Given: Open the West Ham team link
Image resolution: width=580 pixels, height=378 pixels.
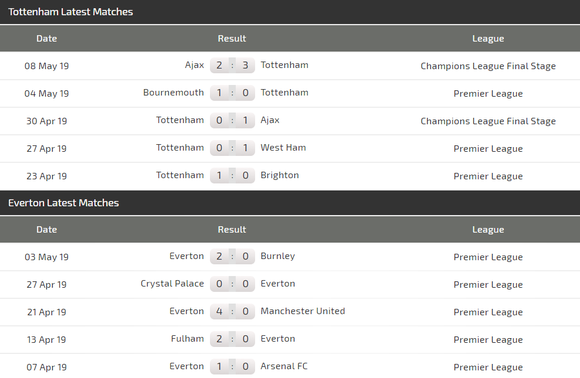Looking at the screenshot, I should tap(283, 148).
